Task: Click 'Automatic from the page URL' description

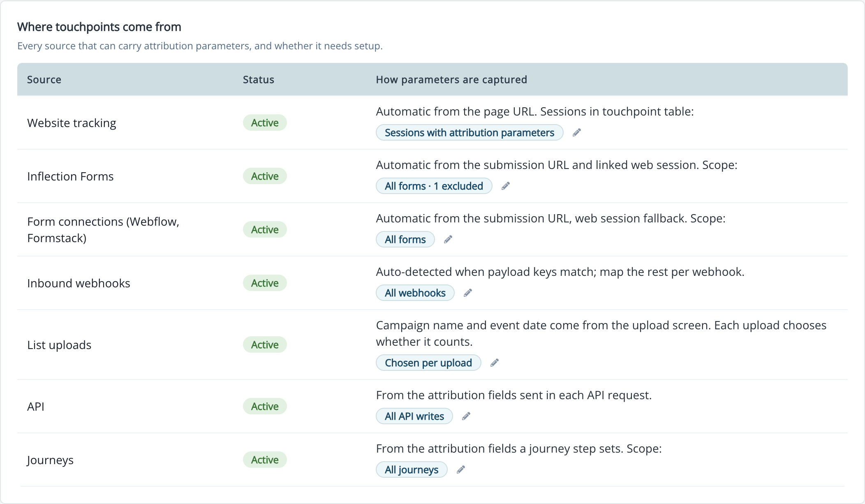Action: pyautogui.click(x=535, y=111)
